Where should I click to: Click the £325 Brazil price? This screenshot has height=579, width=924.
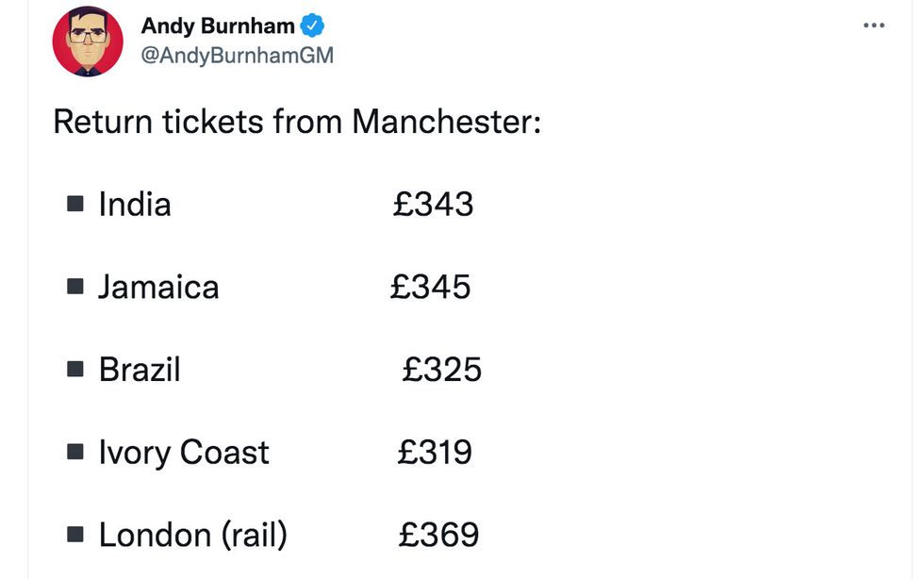tap(441, 370)
